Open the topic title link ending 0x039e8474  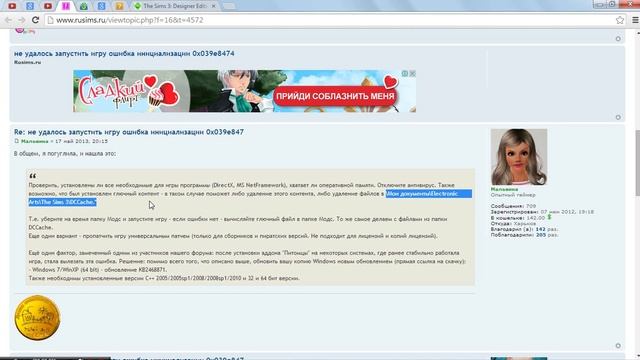(124, 53)
